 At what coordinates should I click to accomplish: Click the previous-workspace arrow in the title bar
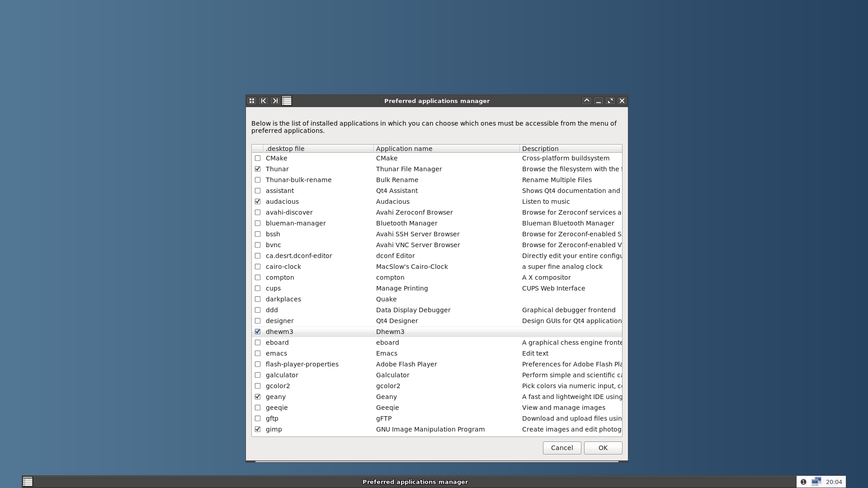[264, 101]
